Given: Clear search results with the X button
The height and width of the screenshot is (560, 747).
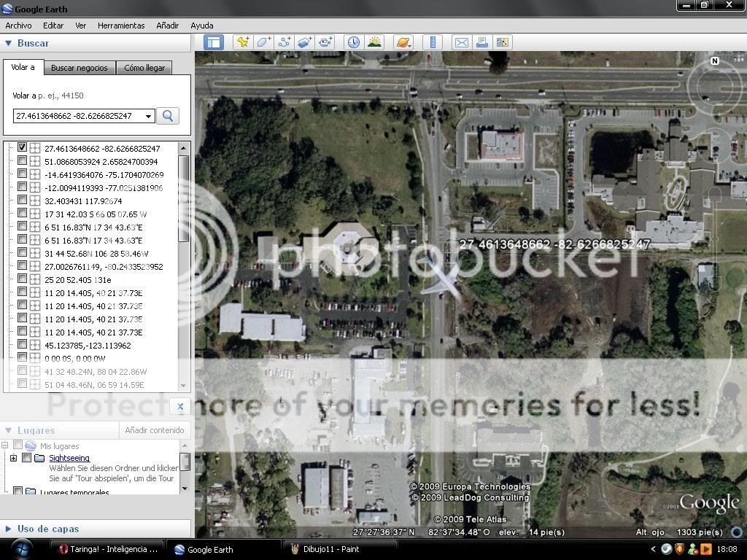Looking at the screenshot, I should tap(180, 406).
